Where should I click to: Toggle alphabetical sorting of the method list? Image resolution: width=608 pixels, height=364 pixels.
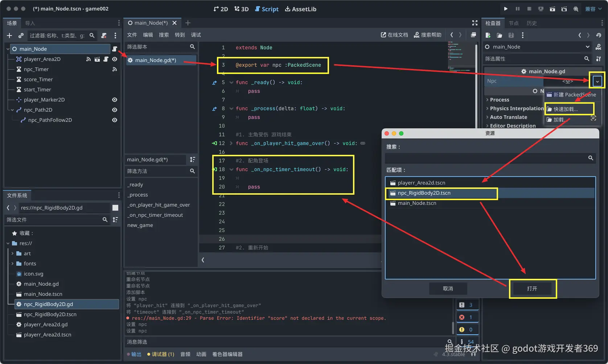[x=193, y=160]
